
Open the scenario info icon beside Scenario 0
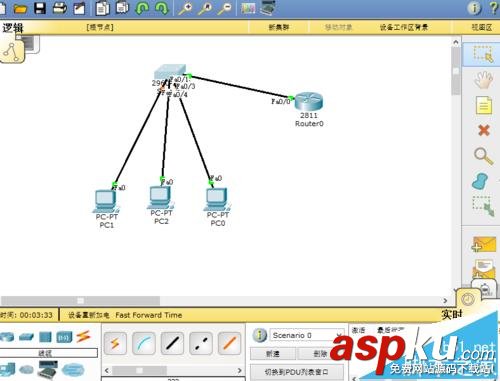(x=259, y=335)
